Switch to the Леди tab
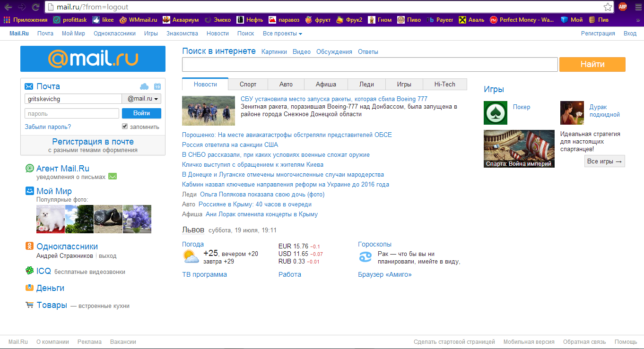 point(366,85)
